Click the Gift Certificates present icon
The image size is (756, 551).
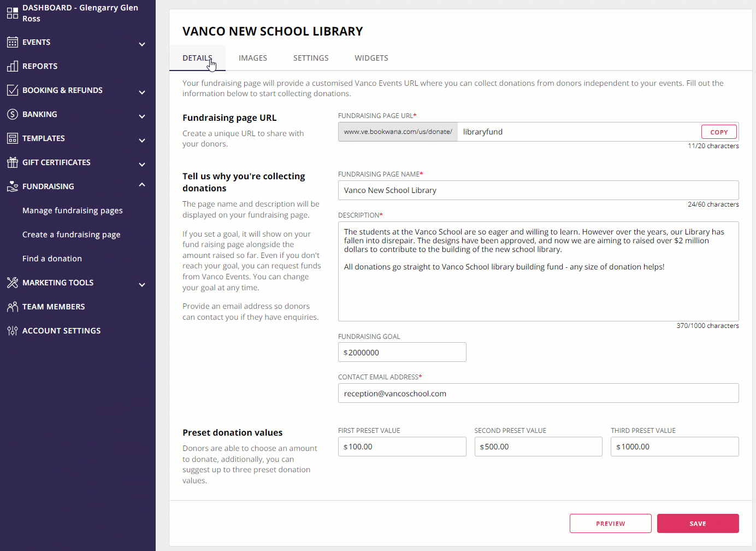coord(12,162)
